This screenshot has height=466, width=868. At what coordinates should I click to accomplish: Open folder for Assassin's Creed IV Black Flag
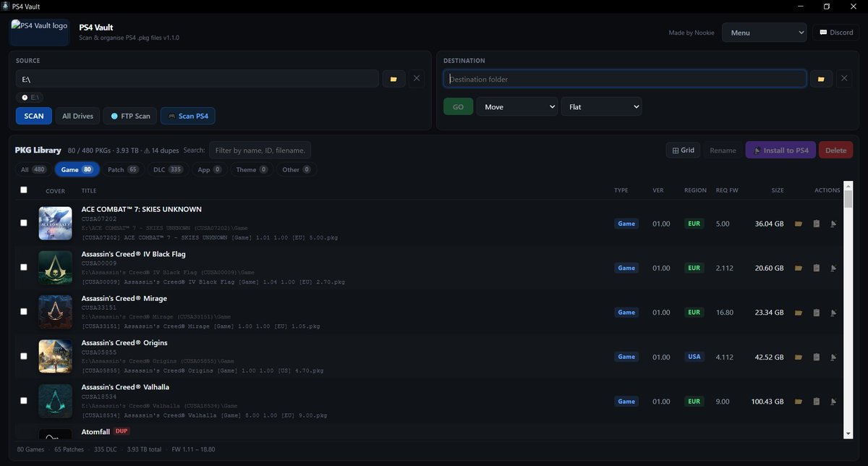pyautogui.click(x=799, y=268)
